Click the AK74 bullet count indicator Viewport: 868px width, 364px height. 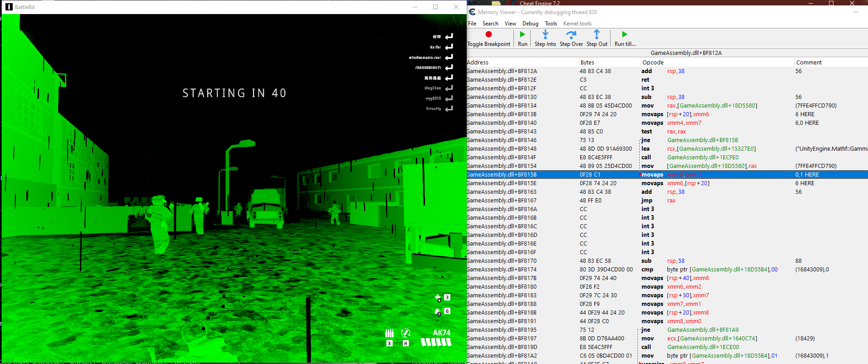(436, 343)
